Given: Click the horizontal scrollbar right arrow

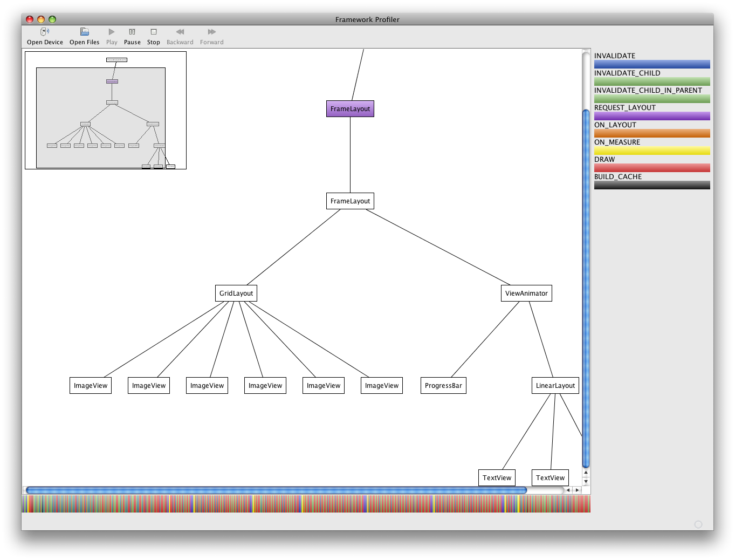Looking at the screenshot, I should point(577,490).
